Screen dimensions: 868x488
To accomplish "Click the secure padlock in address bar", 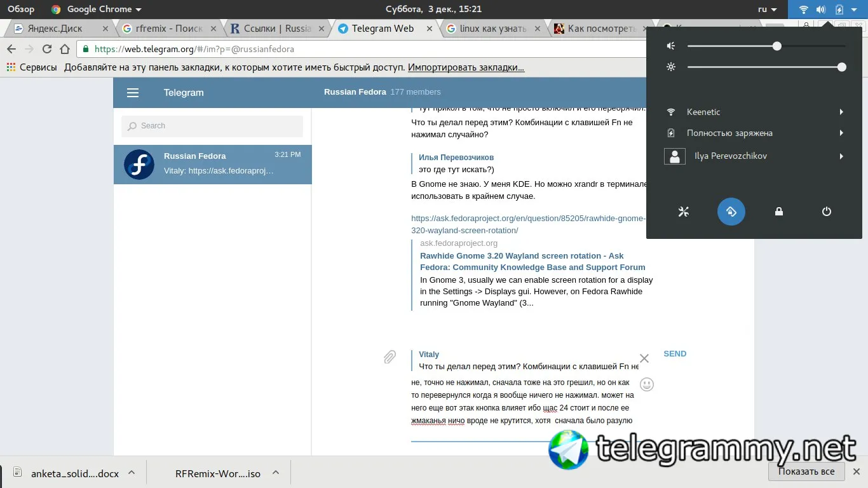I will coord(86,49).
